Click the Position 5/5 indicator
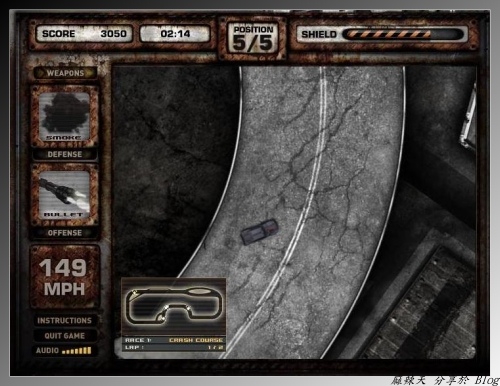Image resolution: width=500 pixels, height=386 pixels. click(253, 39)
